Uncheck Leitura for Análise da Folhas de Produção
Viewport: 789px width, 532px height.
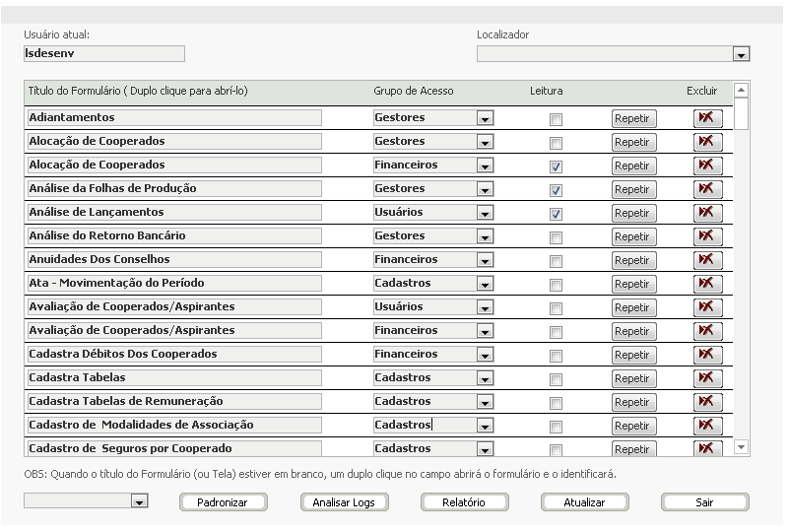556,190
